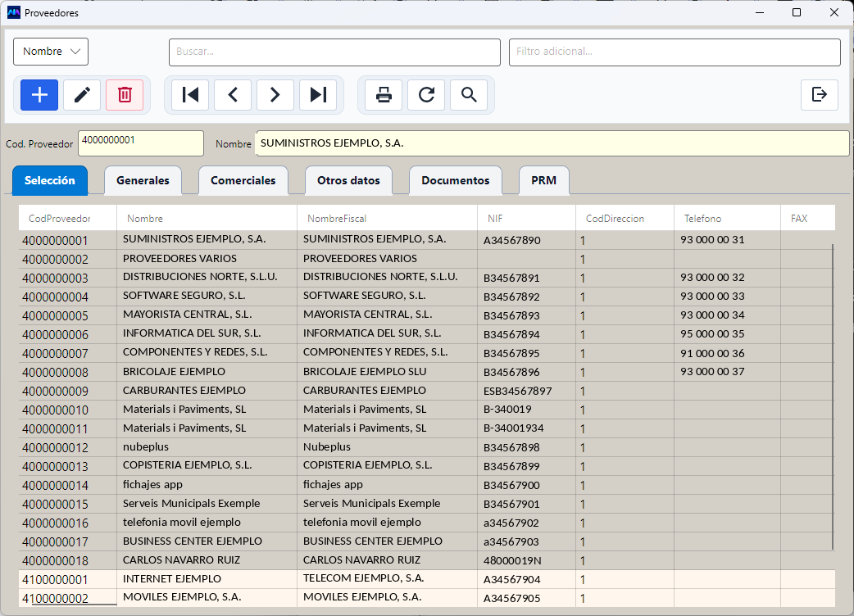Viewport: 854px width, 616px height.
Task: Focus the Cod. Proveedor input field
Action: pos(140,143)
